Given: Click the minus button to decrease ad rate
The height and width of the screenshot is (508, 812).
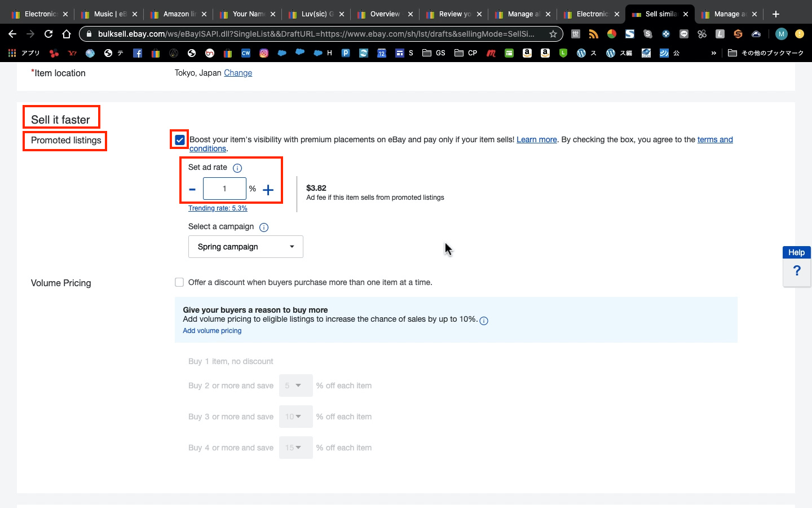Looking at the screenshot, I should pyautogui.click(x=192, y=190).
